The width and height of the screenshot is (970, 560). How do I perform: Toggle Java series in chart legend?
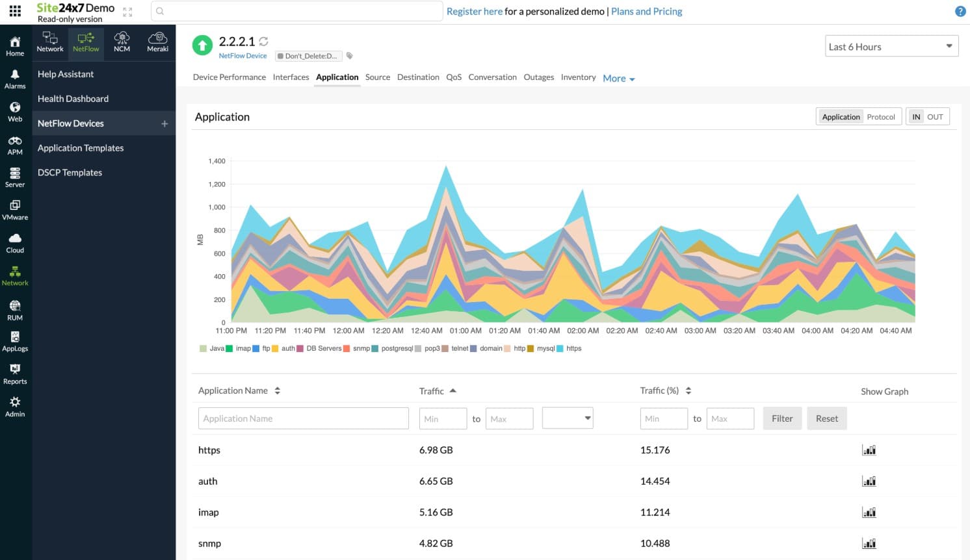(212, 349)
